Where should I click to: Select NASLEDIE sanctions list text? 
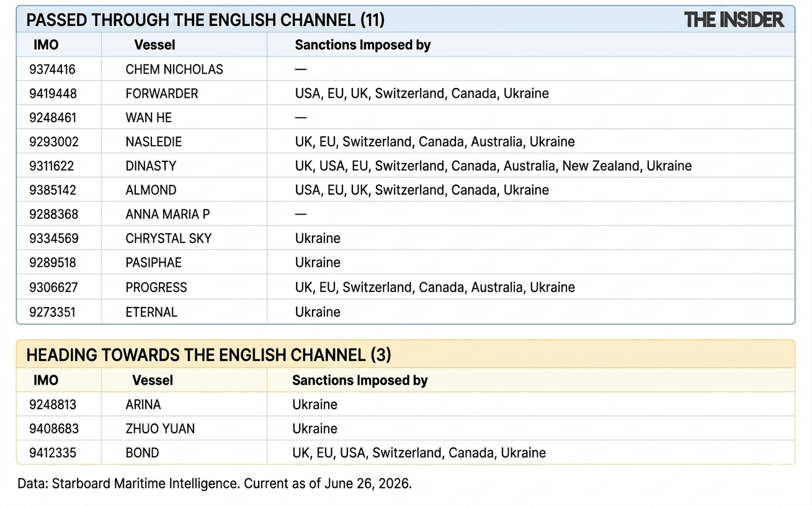coord(435,142)
